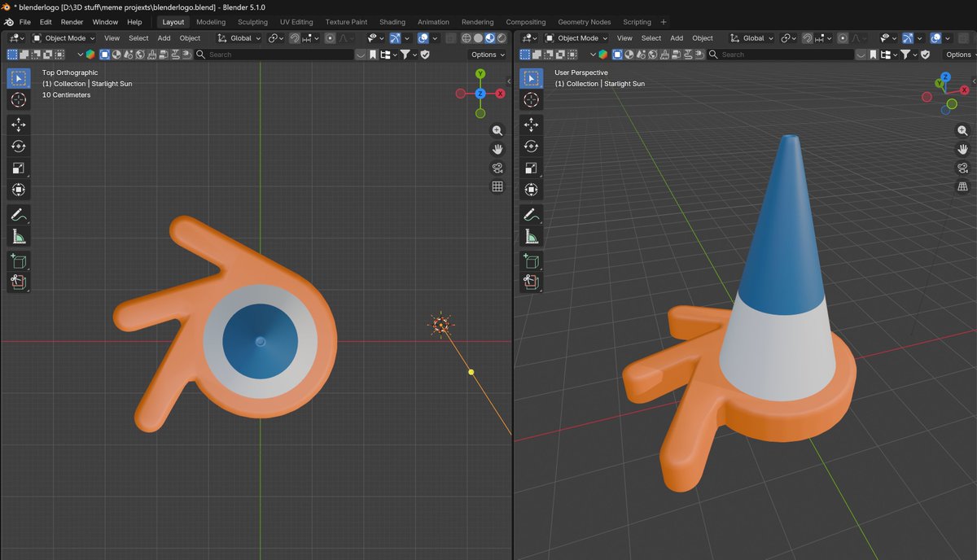Select the Measure tool in Top Orthographic viewport
Image resolution: width=977 pixels, height=560 pixels.
18,237
